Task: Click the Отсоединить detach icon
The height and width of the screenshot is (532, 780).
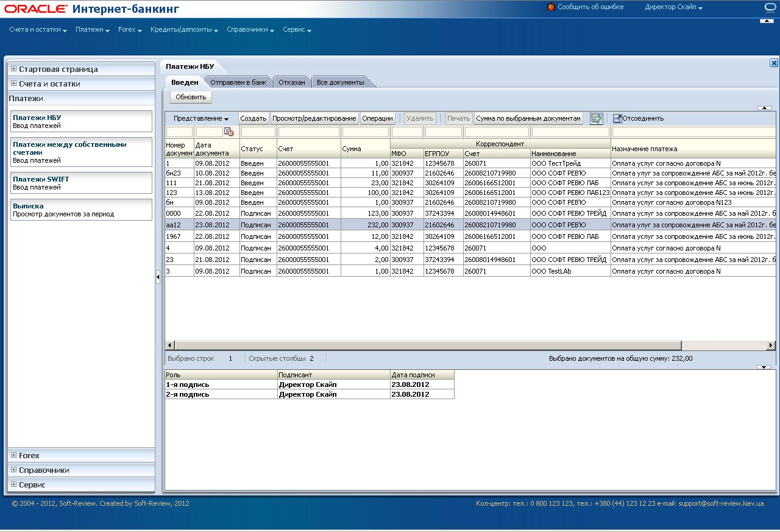Action: [617, 118]
